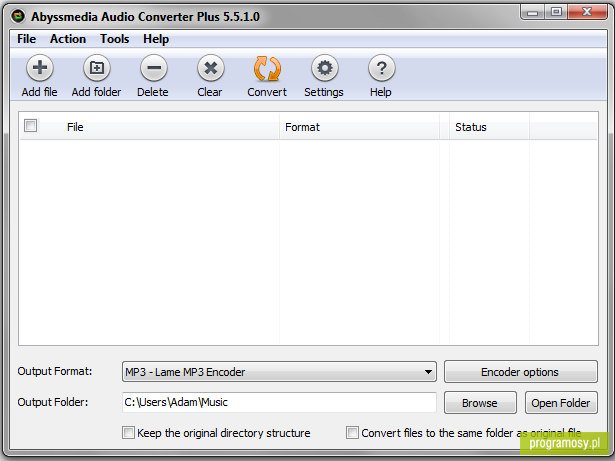The width and height of the screenshot is (615, 461).
Task: Click the Output Folder path field
Action: pos(279,402)
